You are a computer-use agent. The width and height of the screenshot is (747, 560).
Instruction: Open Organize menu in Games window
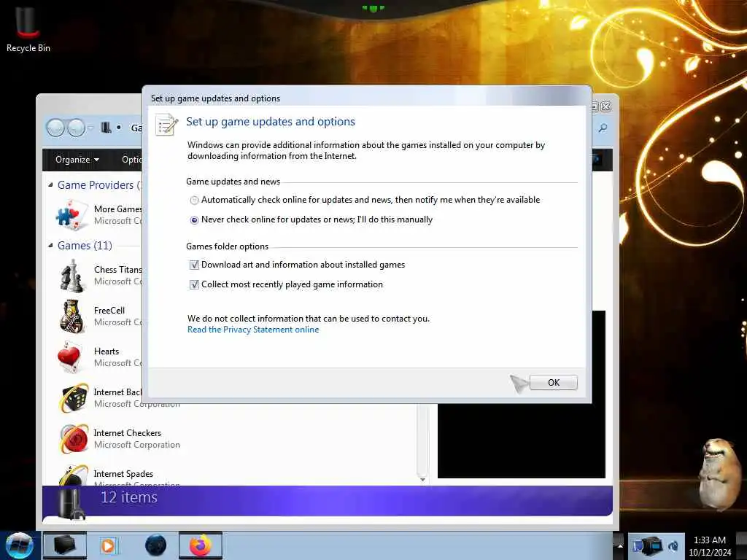[77, 160]
